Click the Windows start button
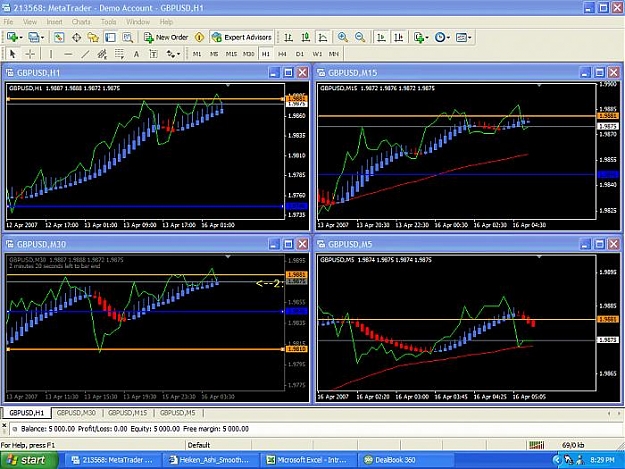 (28, 460)
